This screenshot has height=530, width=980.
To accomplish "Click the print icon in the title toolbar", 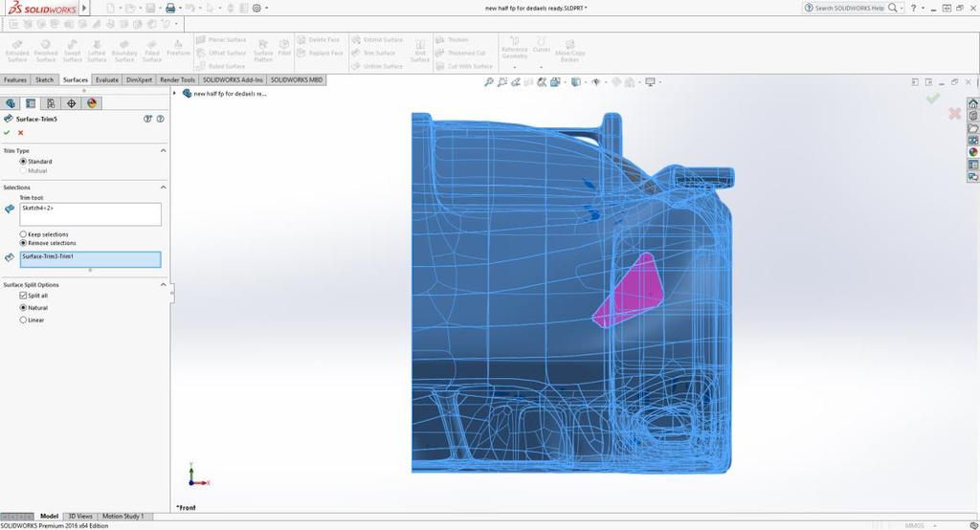I will (x=170, y=8).
